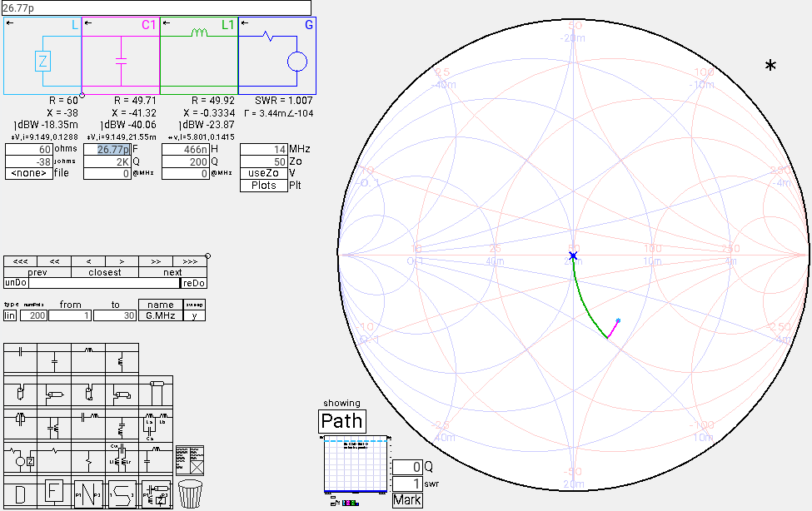
Task: Click the L1 Q value 200 field
Action: (x=186, y=161)
